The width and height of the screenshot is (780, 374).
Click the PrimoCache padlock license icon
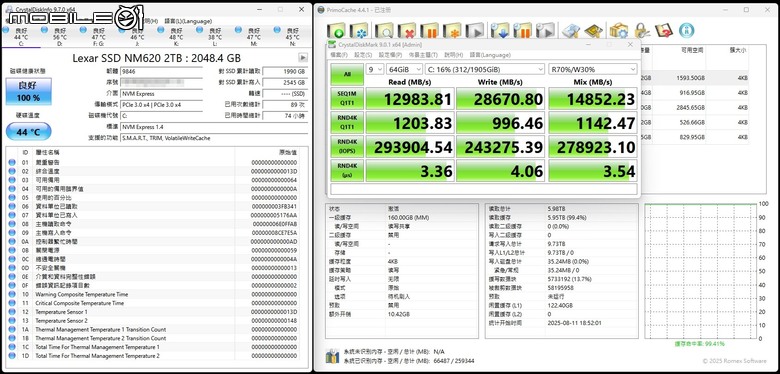click(642, 31)
